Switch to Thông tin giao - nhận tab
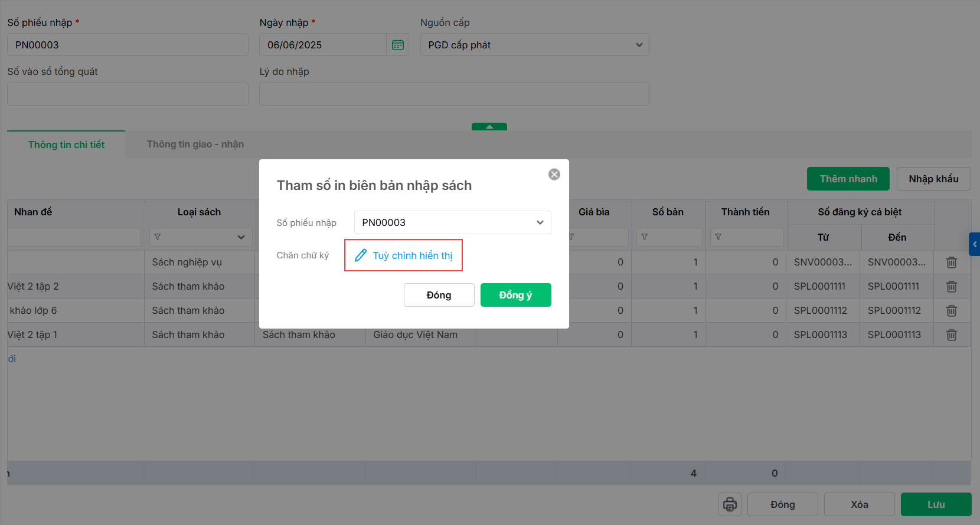Viewport: 980px width, 525px height. (x=195, y=145)
